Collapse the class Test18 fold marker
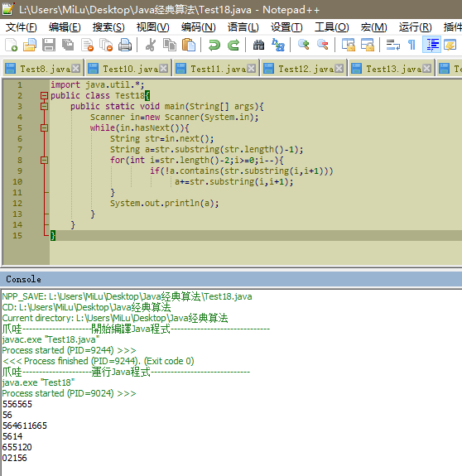This screenshot has width=462, height=476. click(45, 96)
